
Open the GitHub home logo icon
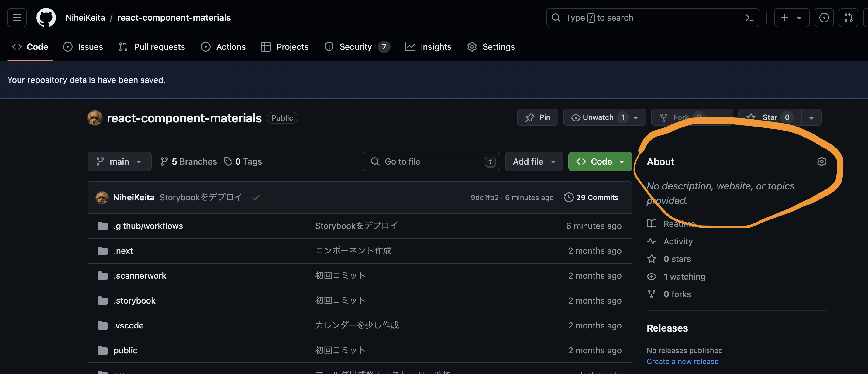(46, 18)
